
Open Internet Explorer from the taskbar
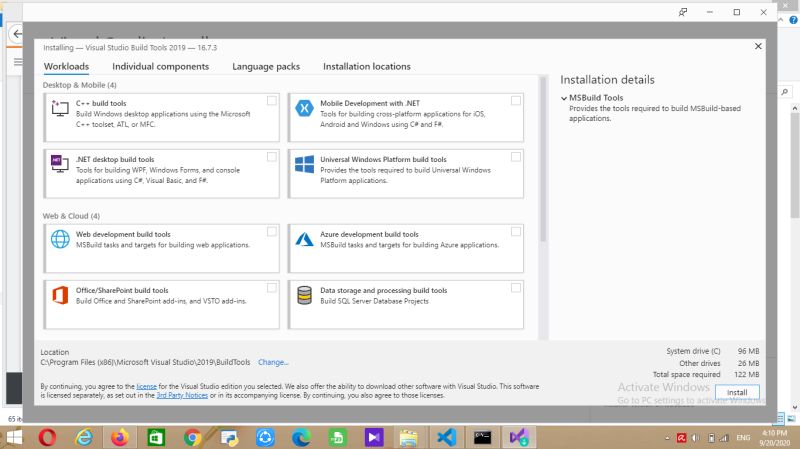(x=84, y=437)
